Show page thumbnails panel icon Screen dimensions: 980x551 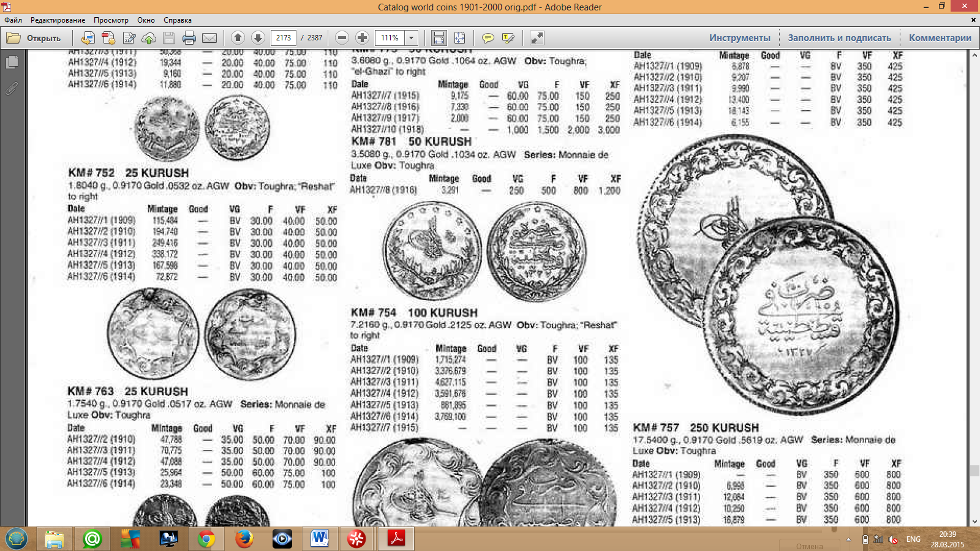12,62
